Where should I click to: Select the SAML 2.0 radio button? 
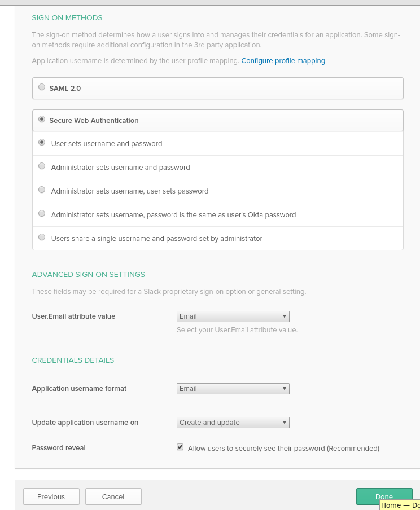point(42,87)
